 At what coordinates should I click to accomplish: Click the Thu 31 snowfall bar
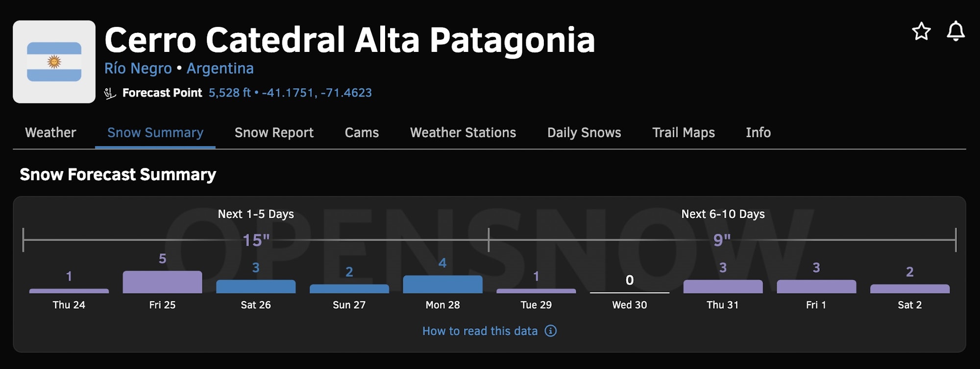723,287
